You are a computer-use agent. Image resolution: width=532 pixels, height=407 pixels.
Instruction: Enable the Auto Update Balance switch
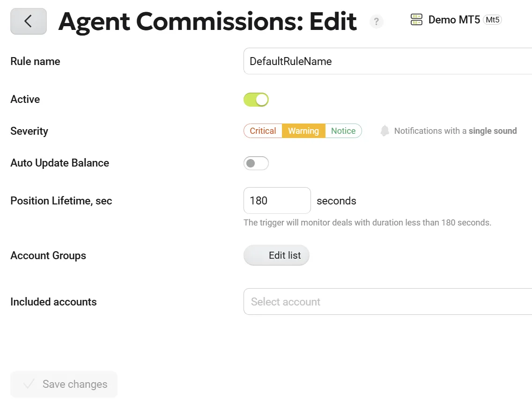(x=256, y=163)
